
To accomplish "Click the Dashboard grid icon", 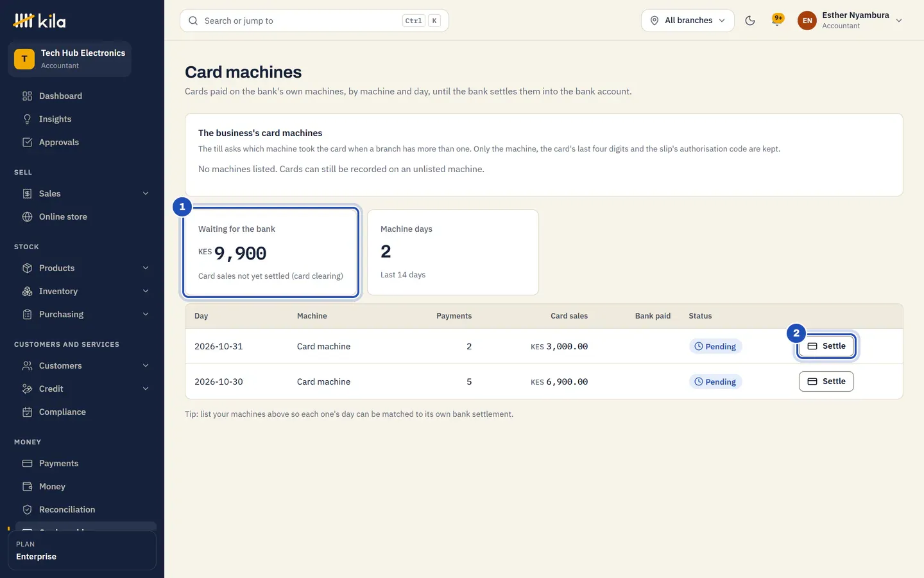I will tap(27, 96).
